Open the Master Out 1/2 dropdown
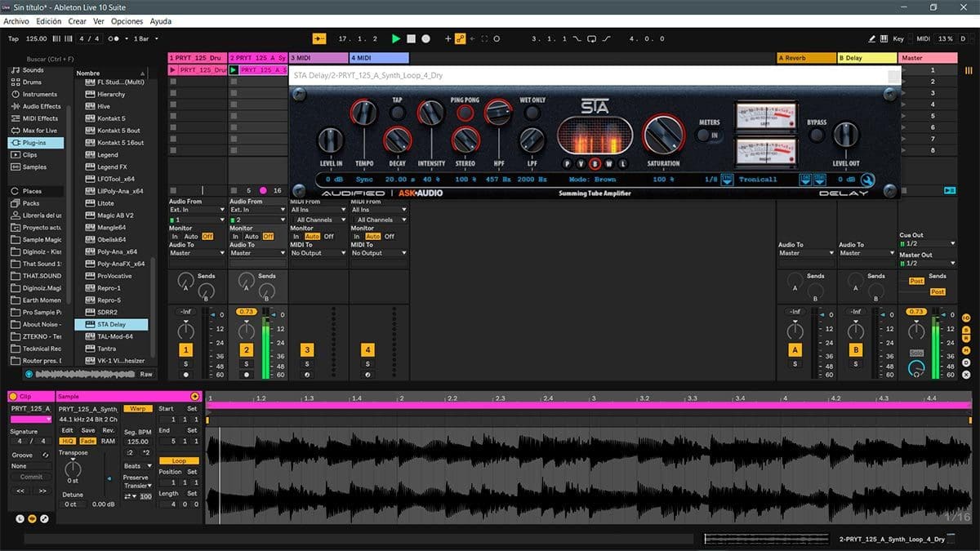980x551 pixels. 927,263
